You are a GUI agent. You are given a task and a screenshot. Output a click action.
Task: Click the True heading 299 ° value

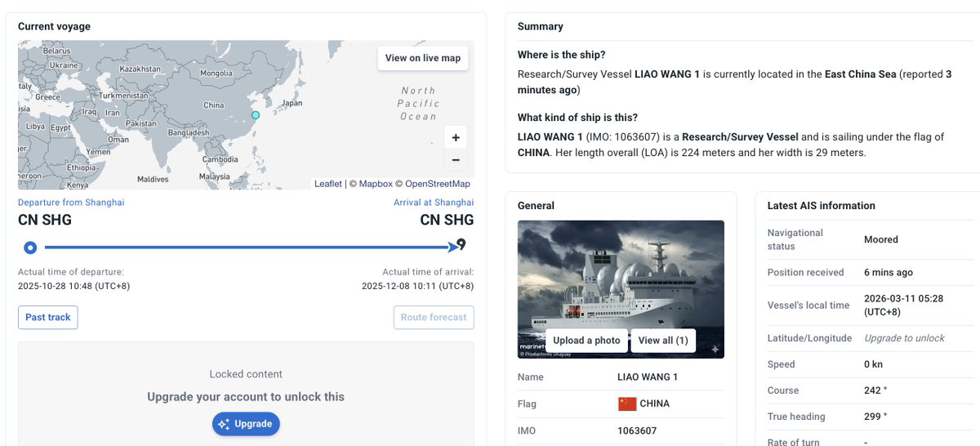tap(875, 417)
